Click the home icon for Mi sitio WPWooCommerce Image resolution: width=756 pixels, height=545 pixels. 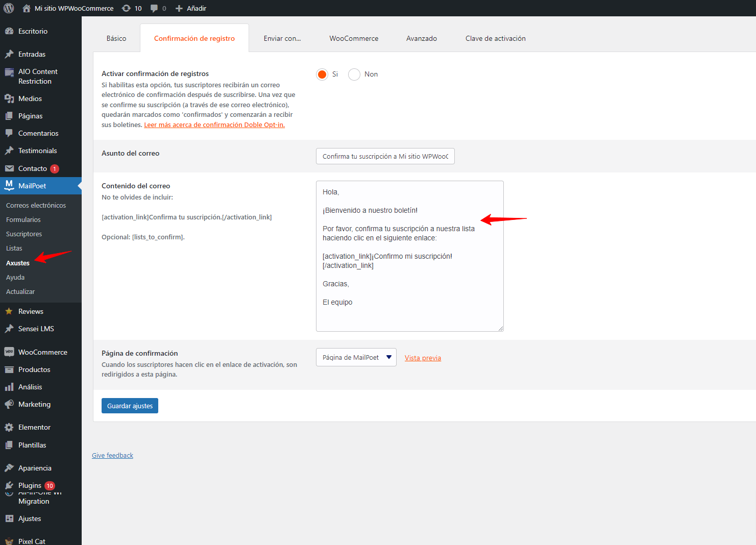[x=27, y=8]
